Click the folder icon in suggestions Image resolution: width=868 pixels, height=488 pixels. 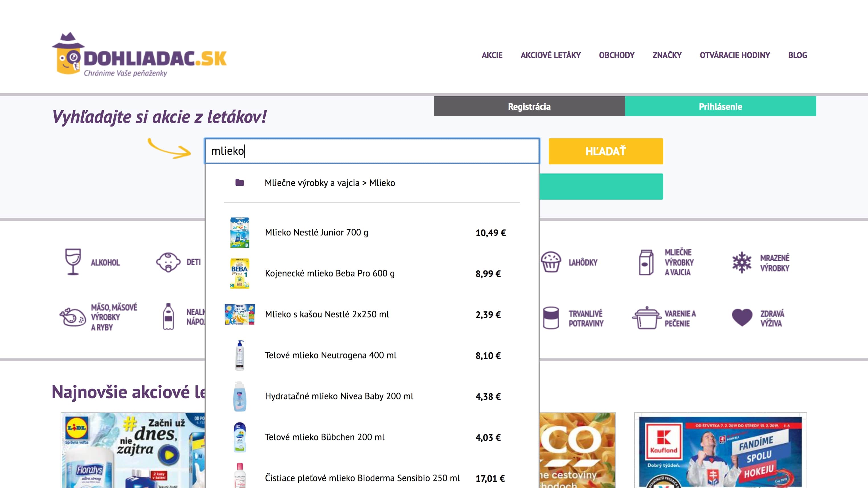pos(240,183)
